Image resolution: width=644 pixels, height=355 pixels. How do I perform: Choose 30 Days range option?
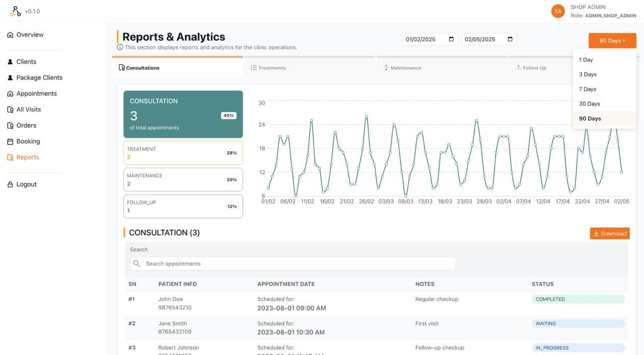click(x=589, y=104)
